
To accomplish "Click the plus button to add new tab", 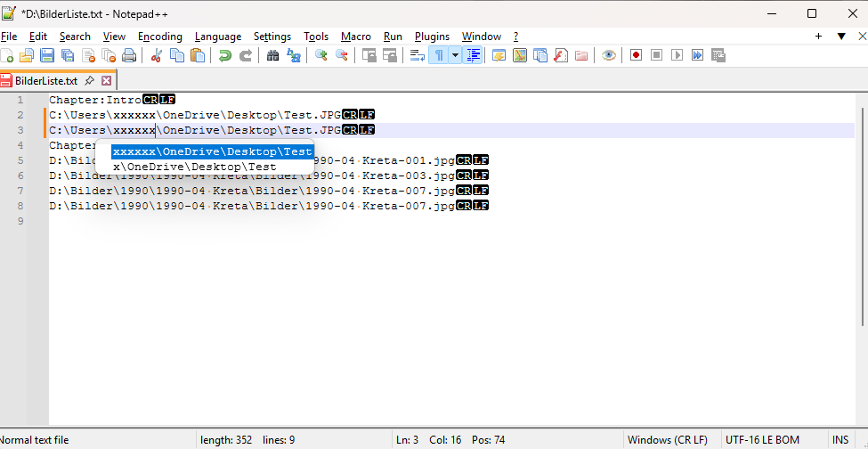I will pyautogui.click(x=818, y=37).
